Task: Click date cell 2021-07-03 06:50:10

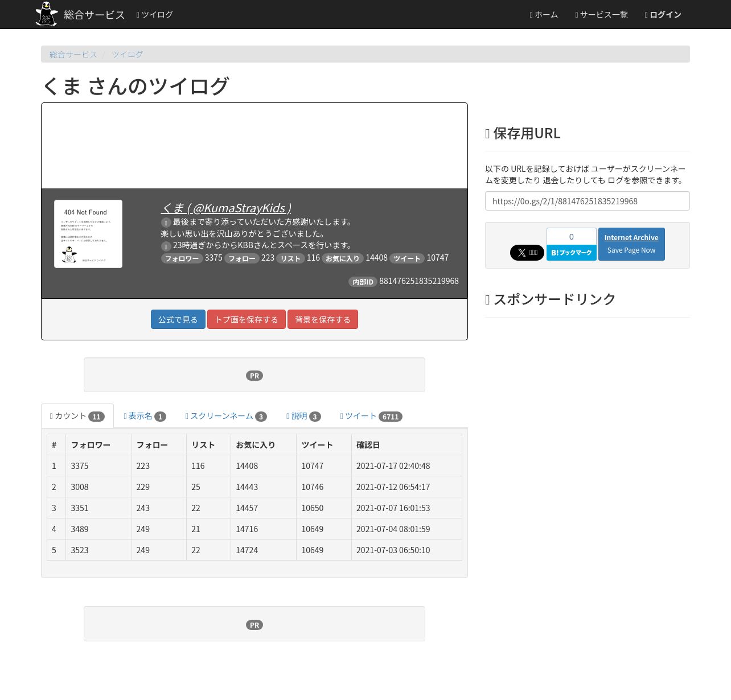Action: point(406,550)
